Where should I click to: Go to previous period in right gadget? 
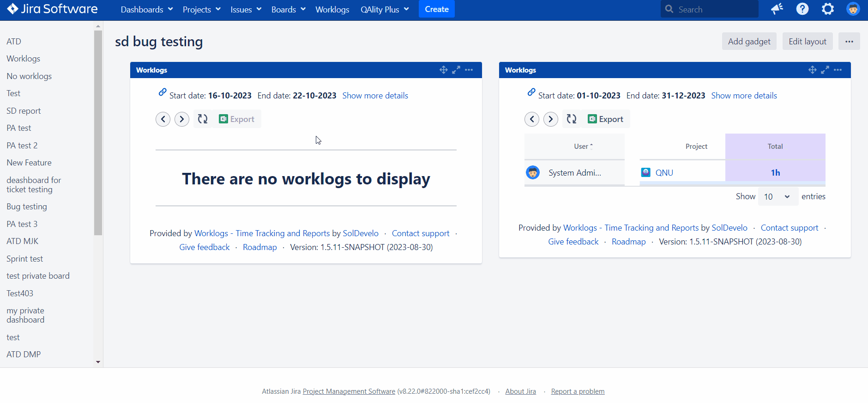(532, 119)
